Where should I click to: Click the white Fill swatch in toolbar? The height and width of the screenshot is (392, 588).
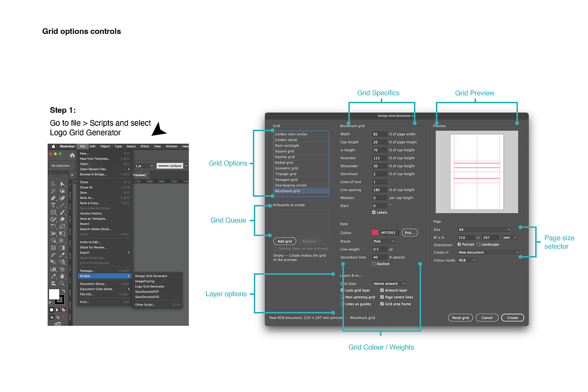[x=54, y=294]
